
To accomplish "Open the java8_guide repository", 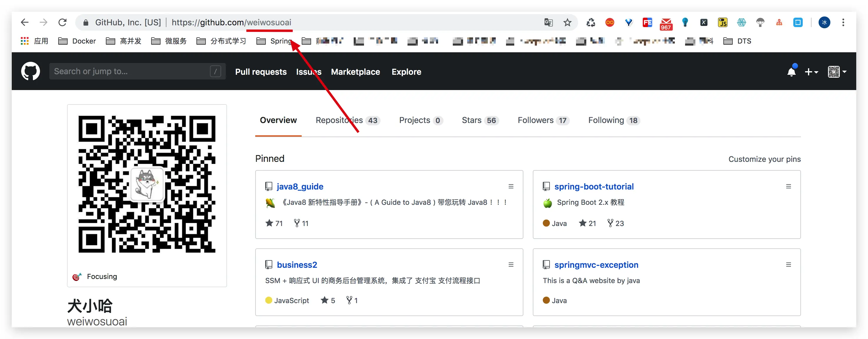I will [300, 187].
